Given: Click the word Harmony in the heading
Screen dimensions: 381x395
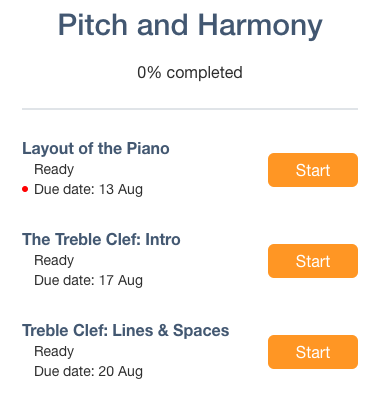Looking at the screenshot, I should [x=260, y=25].
